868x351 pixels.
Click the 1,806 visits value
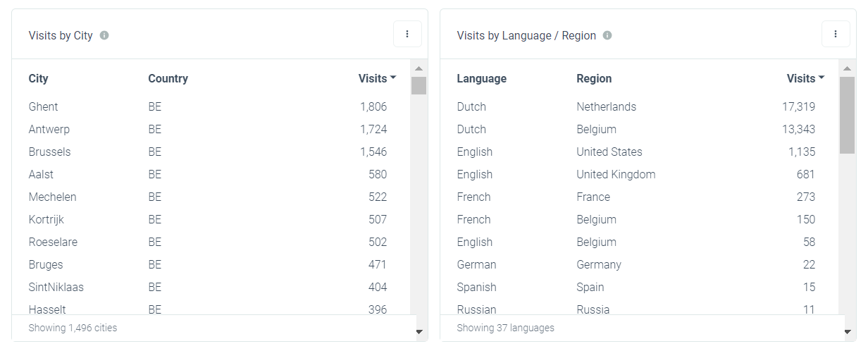coord(373,106)
